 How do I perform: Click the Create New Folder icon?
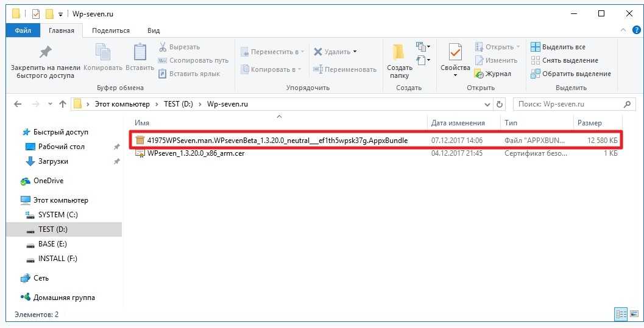399,53
